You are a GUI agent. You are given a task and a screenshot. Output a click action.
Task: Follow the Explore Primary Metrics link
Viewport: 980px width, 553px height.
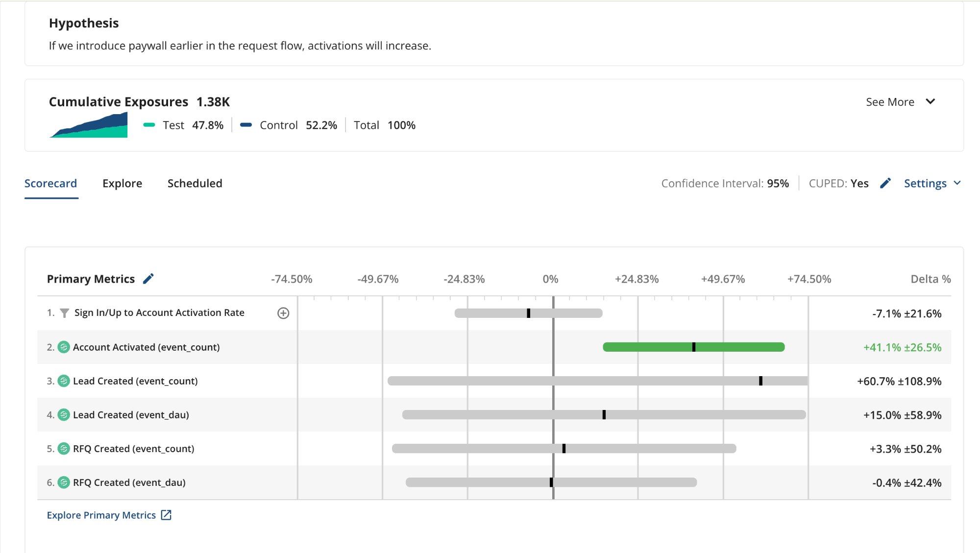[x=101, y=515]
